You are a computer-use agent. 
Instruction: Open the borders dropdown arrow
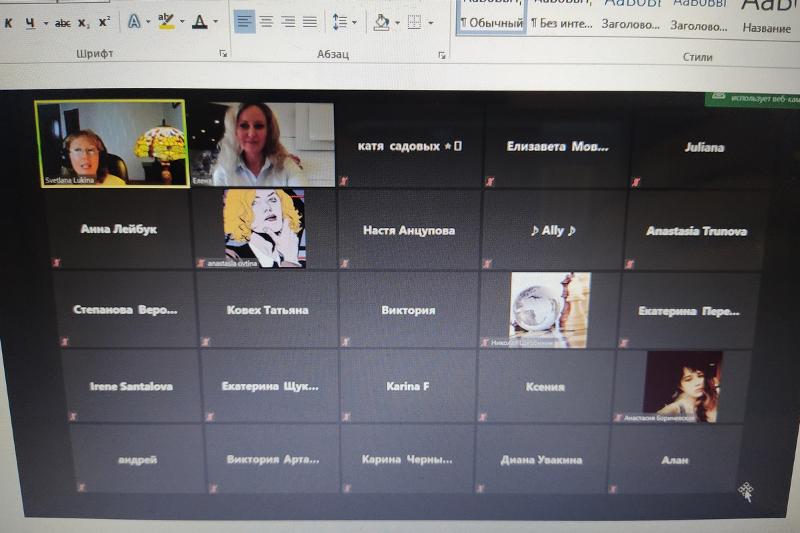click(431, 22)
